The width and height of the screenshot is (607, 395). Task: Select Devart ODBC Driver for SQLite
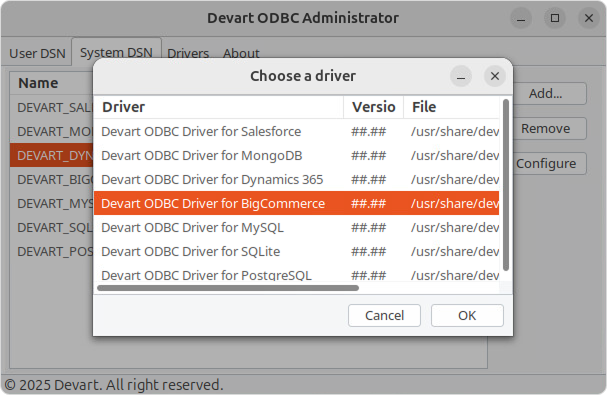tap(297, 251)
